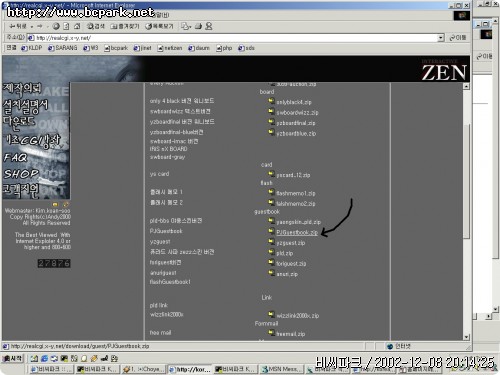Click the folder icon beside onlyblack4.zip
500x375 pixels.
[272, 101]
